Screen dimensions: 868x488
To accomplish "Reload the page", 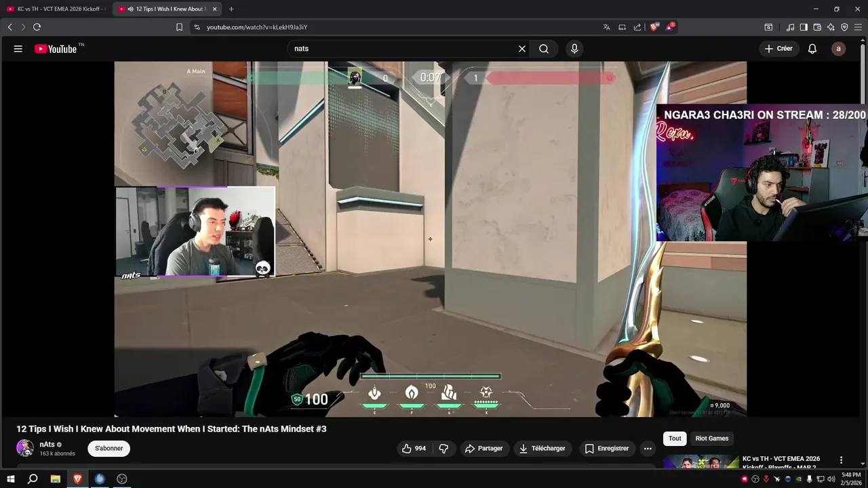I will (x=37, y=27).
